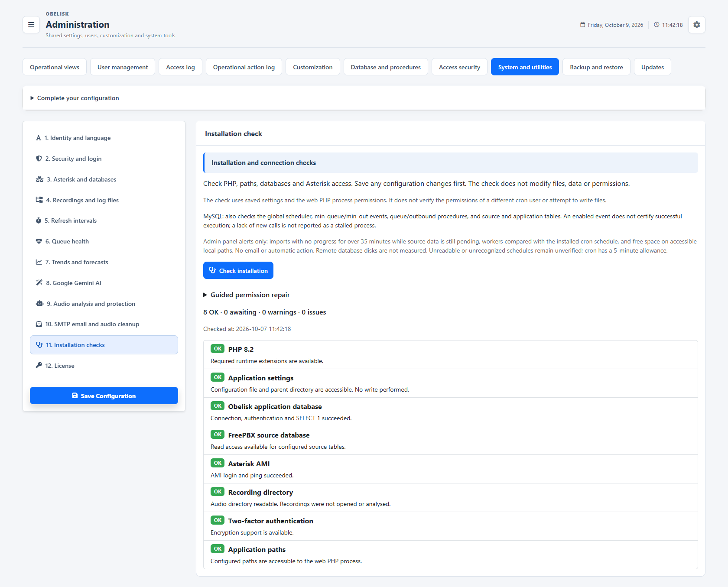Click the Installation checks stethoscope icon in sidebar
Viewport: 728px width, 587px height.
click(x=39, y=345)
